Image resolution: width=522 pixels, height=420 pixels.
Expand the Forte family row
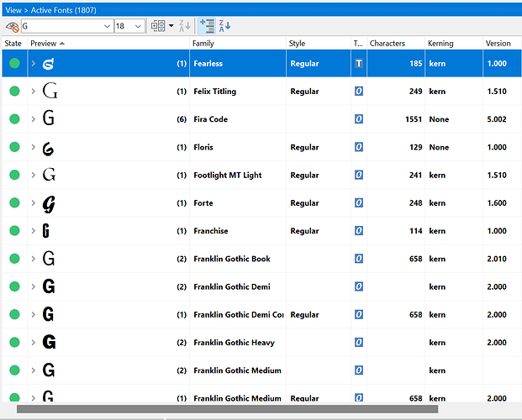click(34, 202)
